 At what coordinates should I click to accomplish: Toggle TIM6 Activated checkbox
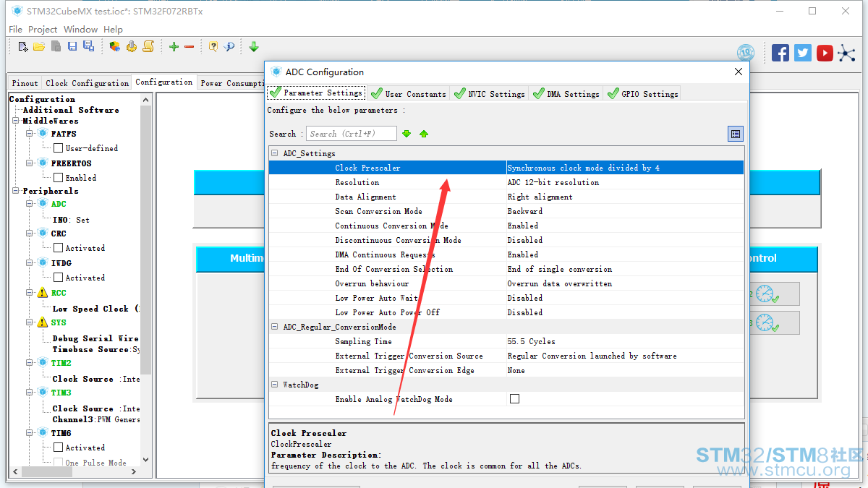pos(59,448)
